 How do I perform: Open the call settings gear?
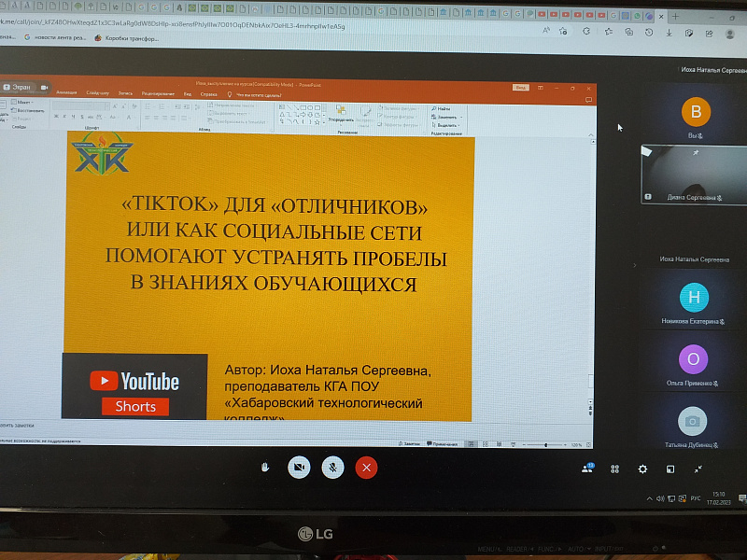[642, 469]
